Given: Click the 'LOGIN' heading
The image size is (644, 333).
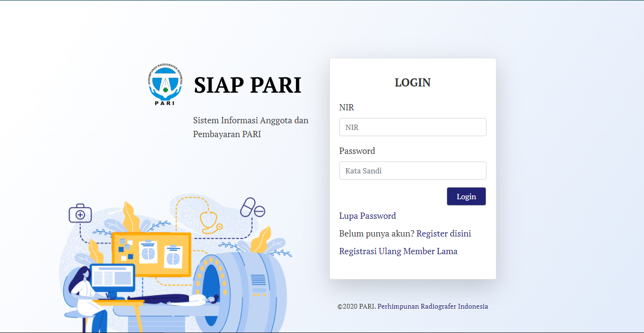Looking at the screenshot, I should tap(413, 83).
